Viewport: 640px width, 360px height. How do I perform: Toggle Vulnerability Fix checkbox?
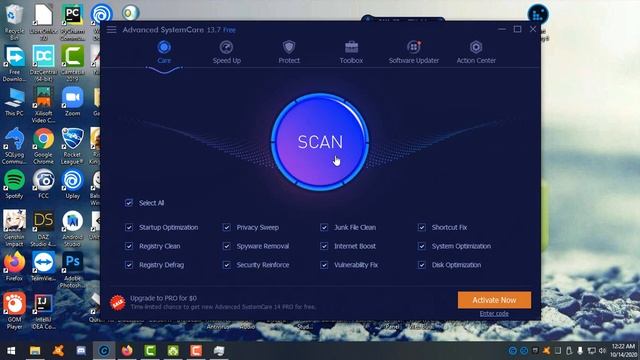pyautogui.click(x=324, y=265)
